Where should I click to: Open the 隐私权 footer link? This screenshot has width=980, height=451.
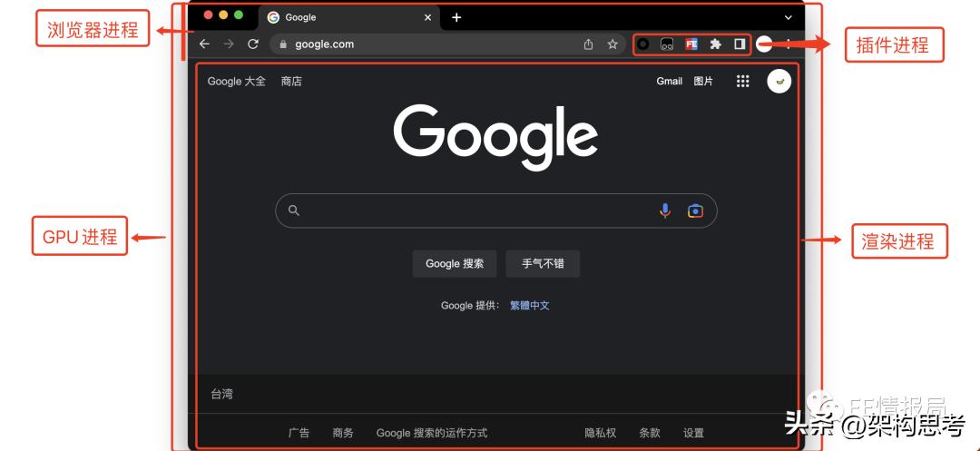(x=600, y=433)
